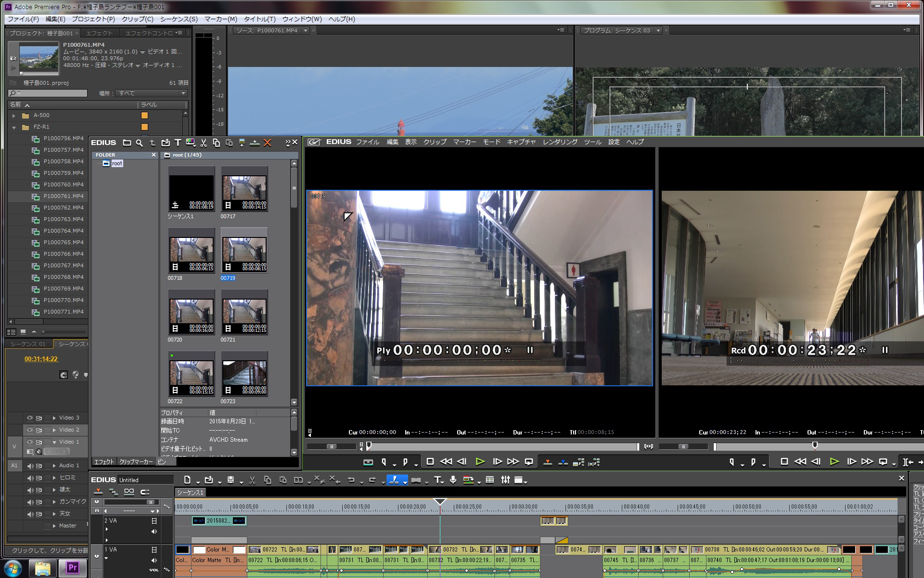The height and width of the screenshot is (578, 924).
Task: Click the microphone voice-over icon in timeline toolbar
Action: (453, 480)
